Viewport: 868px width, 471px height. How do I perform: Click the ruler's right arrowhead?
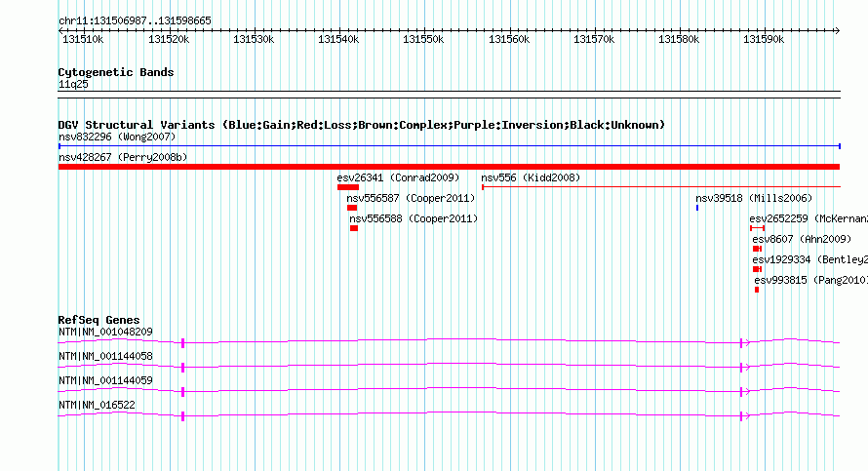click(837, 30)
